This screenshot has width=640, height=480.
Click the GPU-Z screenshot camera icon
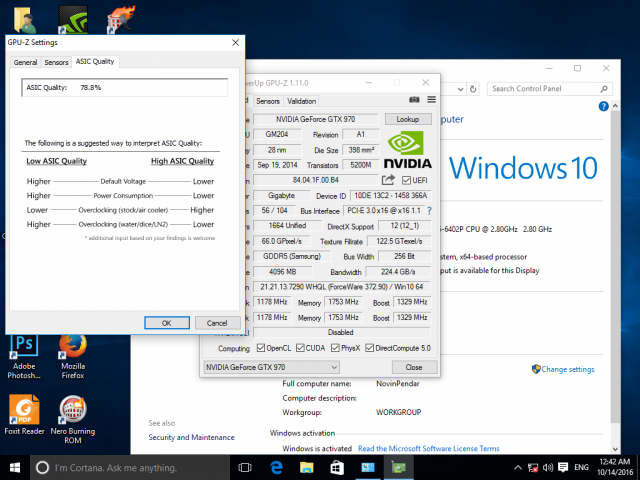(x=414, y=100)
